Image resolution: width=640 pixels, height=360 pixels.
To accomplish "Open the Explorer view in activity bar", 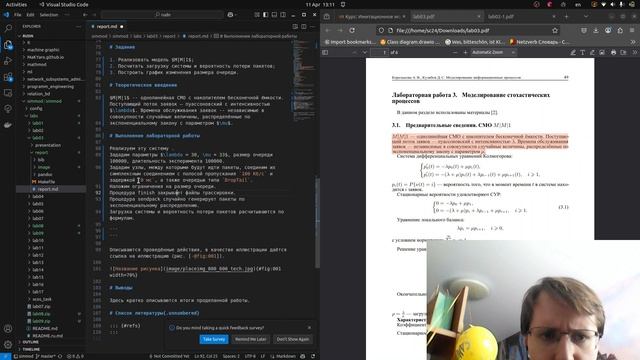I will point(8,44).
